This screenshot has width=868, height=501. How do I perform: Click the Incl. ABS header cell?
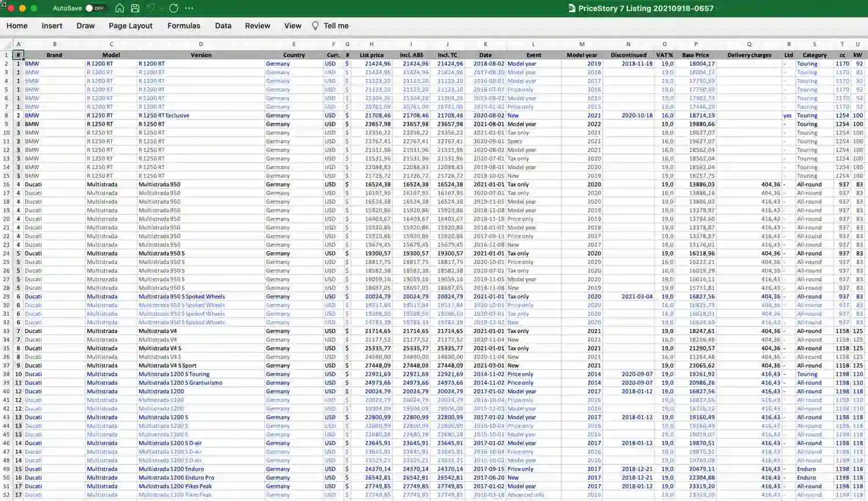[x=411, y=55]
